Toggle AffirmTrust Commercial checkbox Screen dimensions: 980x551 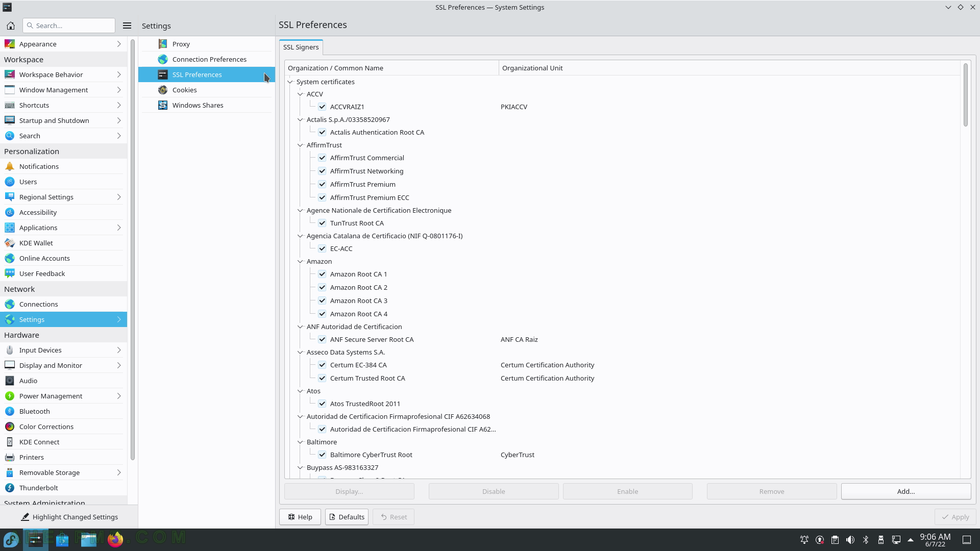322,158
